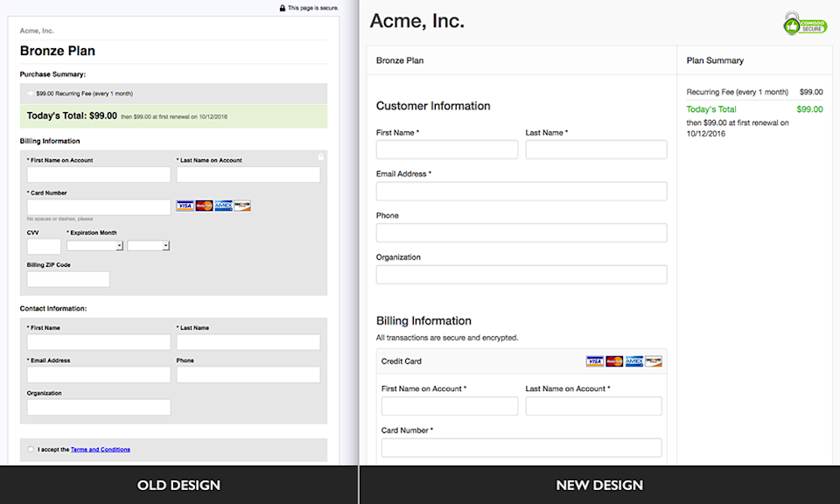This screenshot has width=840, height=504.
Task: Click the 'Contact Information:' label
Action: click(53, 309)
